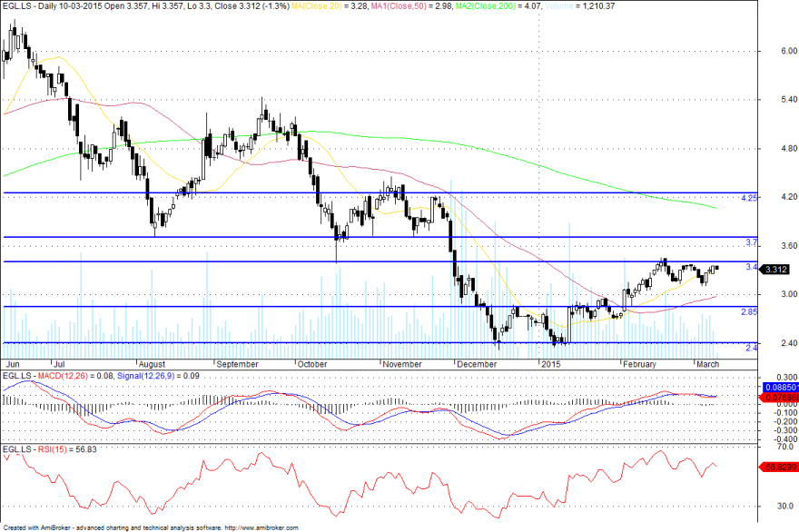799x532 pixels.
Task: Click the black 3.312 price marker
Action: click(x=775, y=269)
